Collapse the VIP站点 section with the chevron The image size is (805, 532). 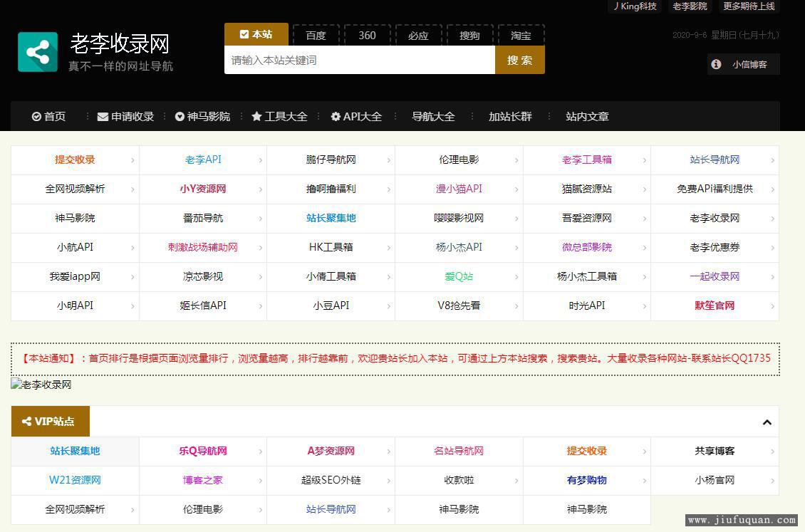(x=767, y=422)
